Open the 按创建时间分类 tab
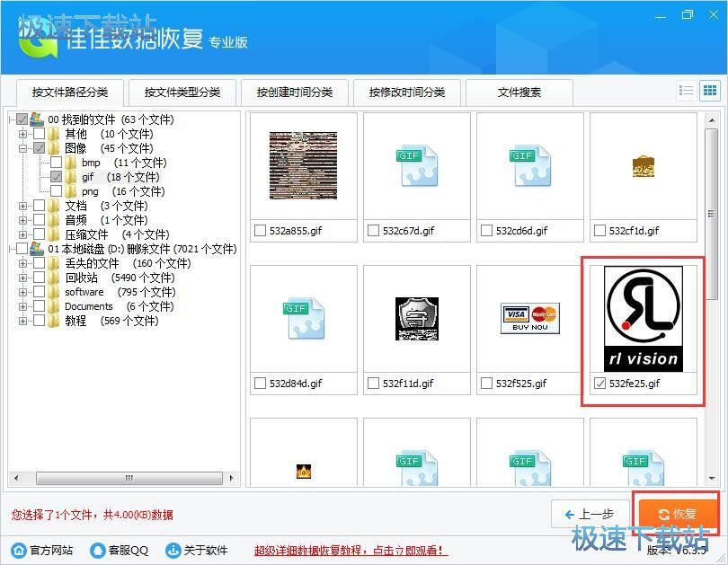 (x=295, y=93)
